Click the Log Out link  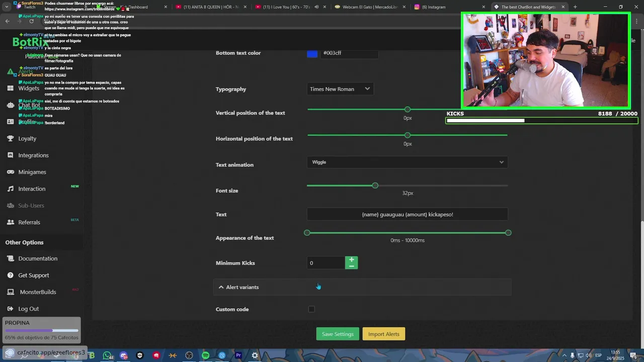[28, 309]
